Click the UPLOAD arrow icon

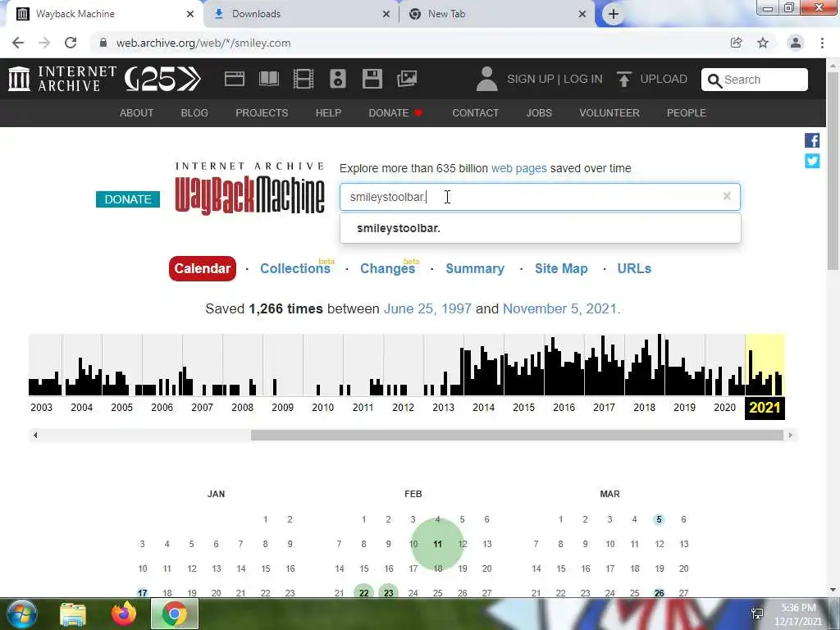click(x=623, y=79)
